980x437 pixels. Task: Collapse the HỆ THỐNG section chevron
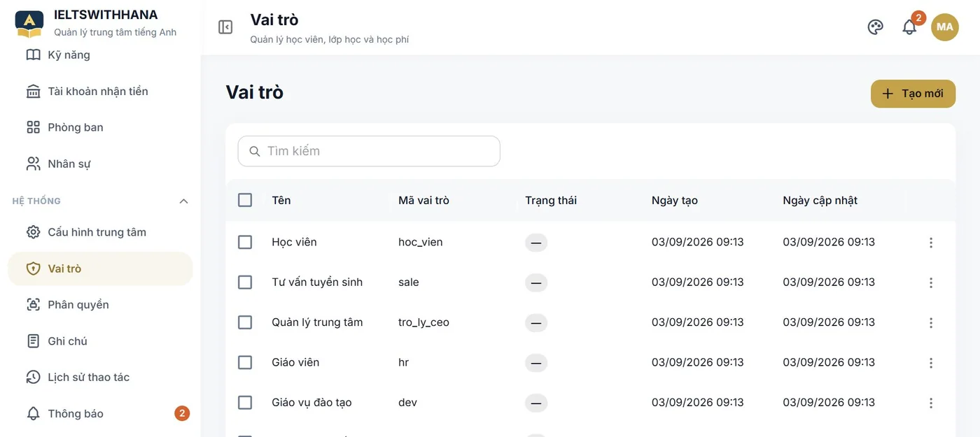[x=183, y=201]
